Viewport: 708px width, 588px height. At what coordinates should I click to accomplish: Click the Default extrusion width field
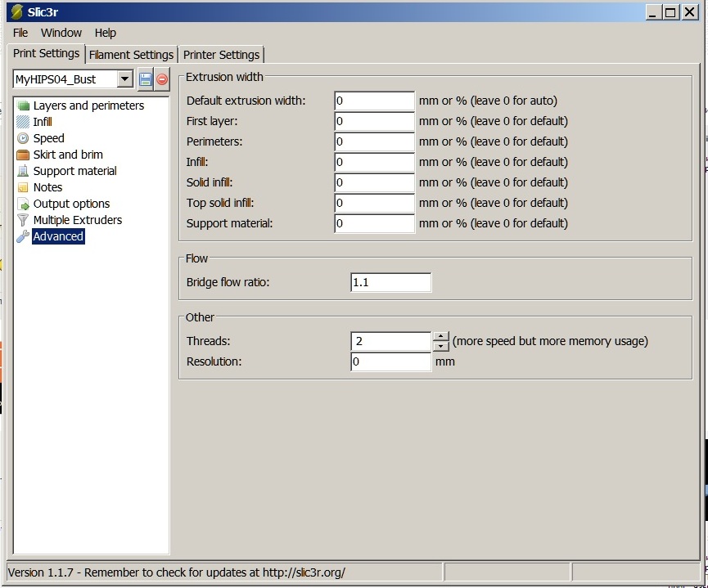pos(374,101)
